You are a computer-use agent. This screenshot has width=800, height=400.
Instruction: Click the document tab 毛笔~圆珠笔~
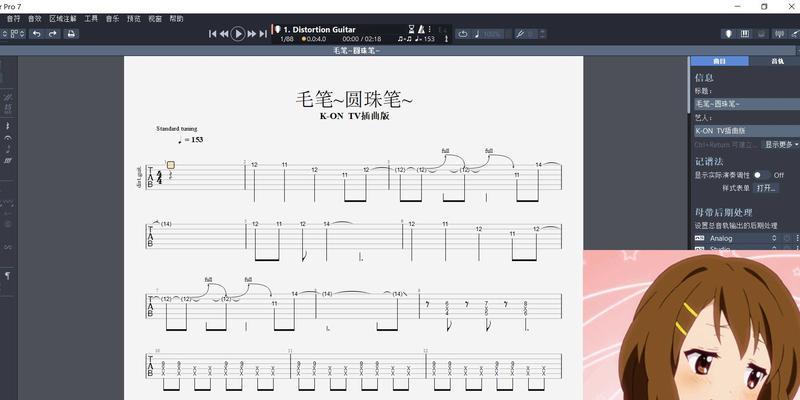click(x=357, y=51)
